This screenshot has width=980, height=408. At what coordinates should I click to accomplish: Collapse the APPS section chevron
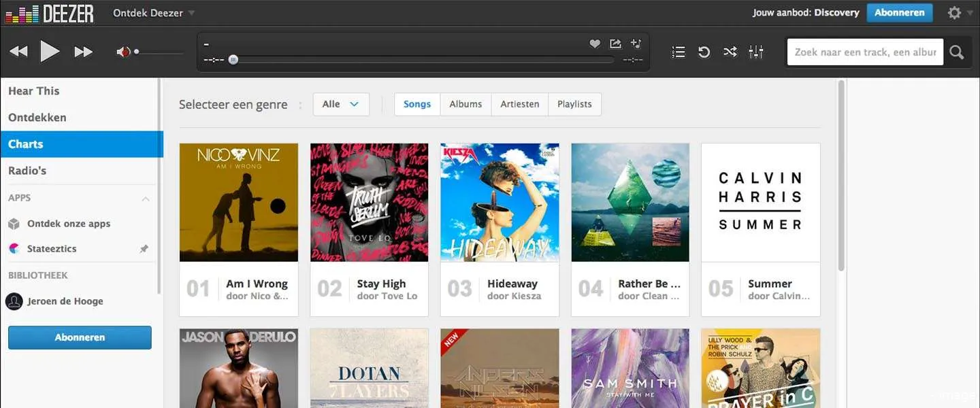pyautogui.click(x=145, y=197)
